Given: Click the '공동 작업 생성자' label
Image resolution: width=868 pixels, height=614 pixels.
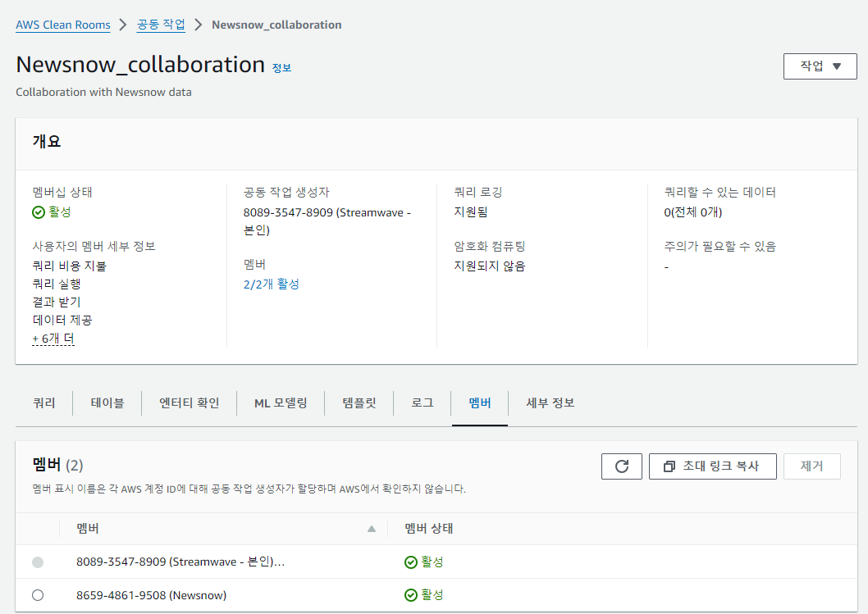Looking at the screenshot, I should (x=286, y=192).
